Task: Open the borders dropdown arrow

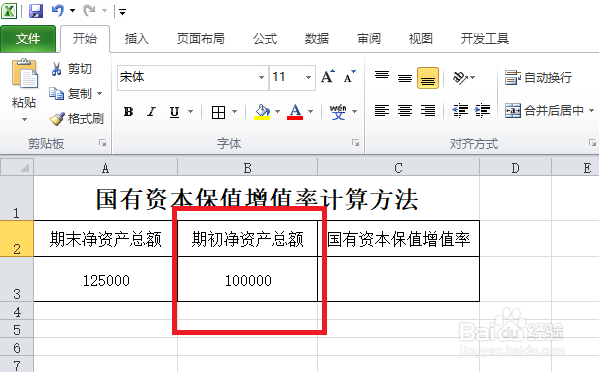Action: point(235,112)
